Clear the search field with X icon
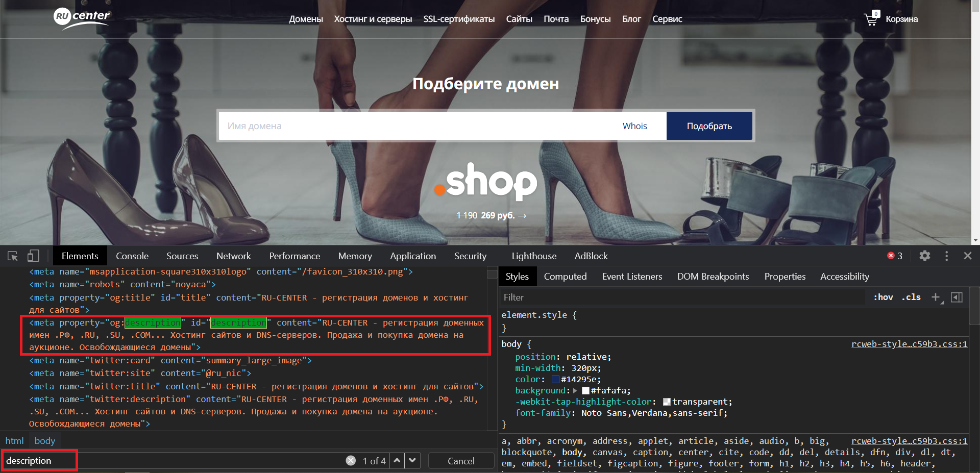The image size is (980, 473). tap(351, 461)
